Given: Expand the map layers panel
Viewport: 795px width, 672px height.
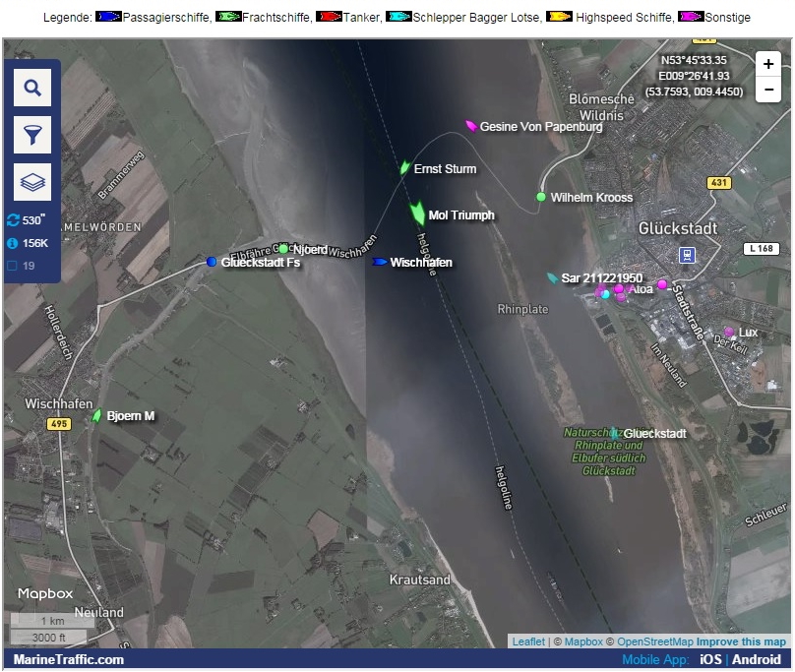Looking at the screenshot, I should click(32, 182).
